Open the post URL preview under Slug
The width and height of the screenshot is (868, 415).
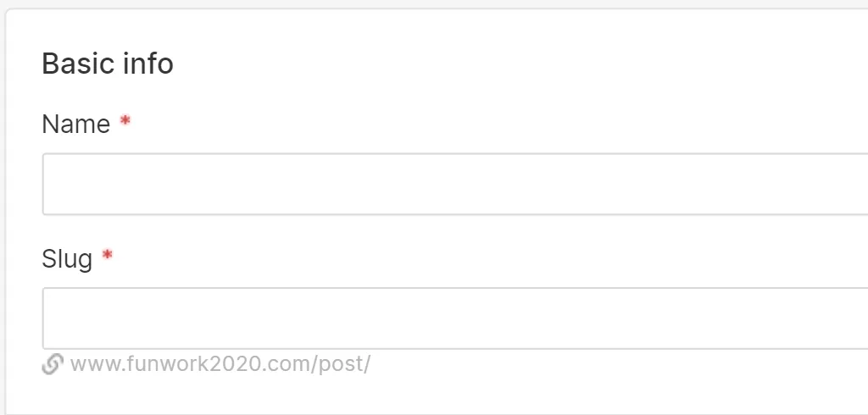[220, 364]
